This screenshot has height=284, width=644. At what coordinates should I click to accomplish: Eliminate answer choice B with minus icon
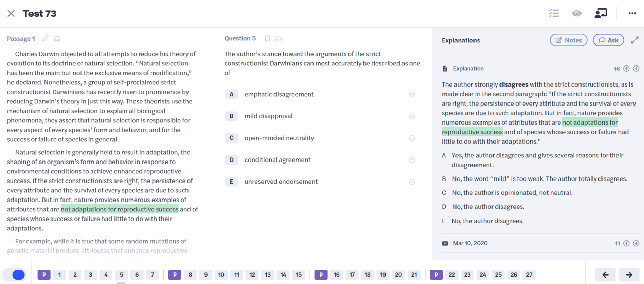(x=412, y=116)
